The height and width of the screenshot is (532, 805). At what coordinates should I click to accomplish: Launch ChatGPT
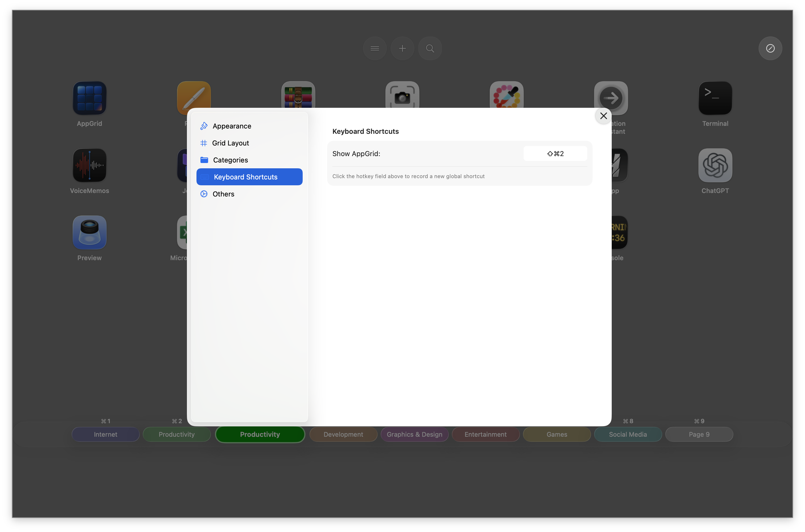714,165
